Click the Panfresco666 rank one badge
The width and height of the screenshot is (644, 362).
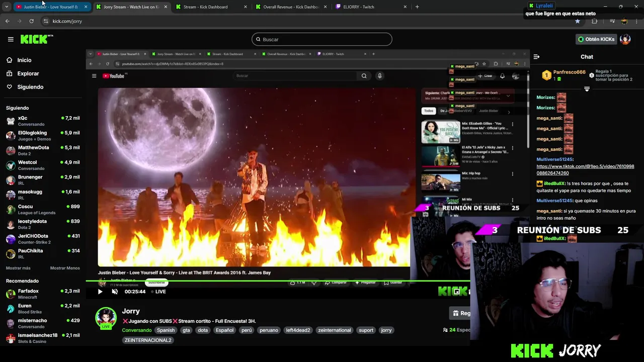point(546,75)
